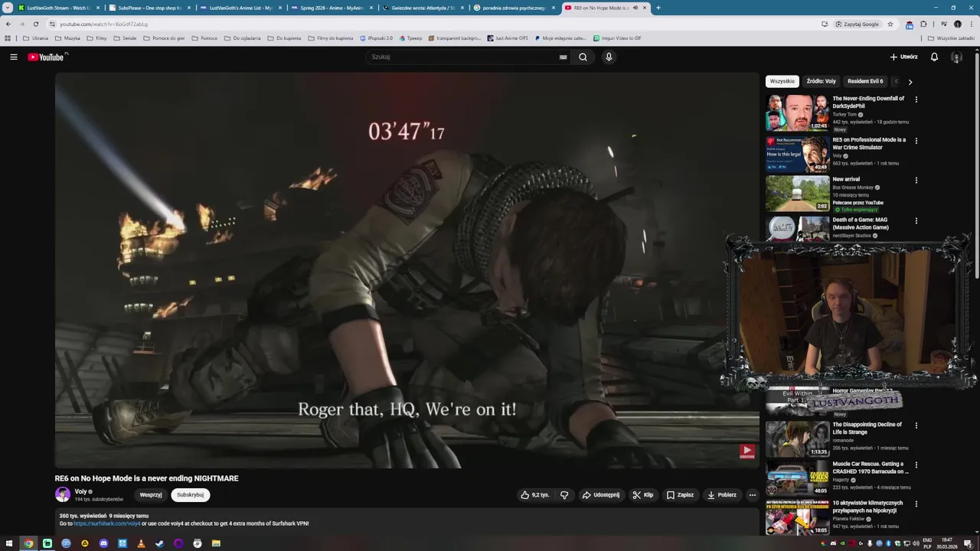
Task: Open thumbnail of RE5 on Professional Mode video
Action: (797, 154)
